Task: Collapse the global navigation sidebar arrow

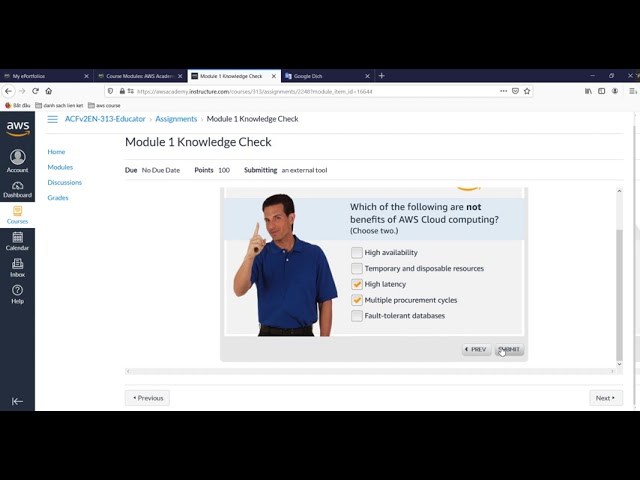Action: coord(17,402)
